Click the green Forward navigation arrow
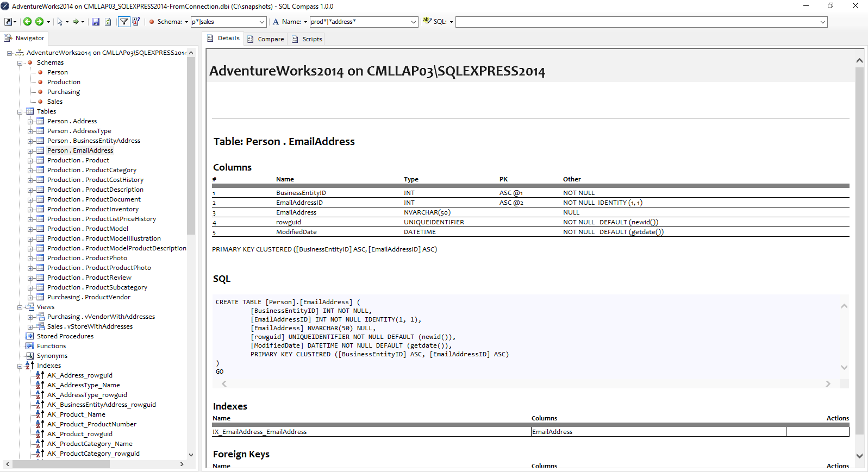Viewport: 868px width, 472px height. 39,22
